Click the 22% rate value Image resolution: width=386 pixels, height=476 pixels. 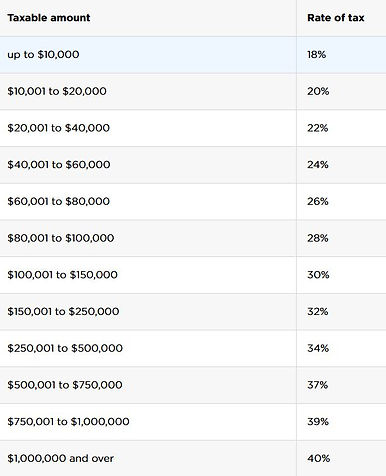tap(318, 128)
